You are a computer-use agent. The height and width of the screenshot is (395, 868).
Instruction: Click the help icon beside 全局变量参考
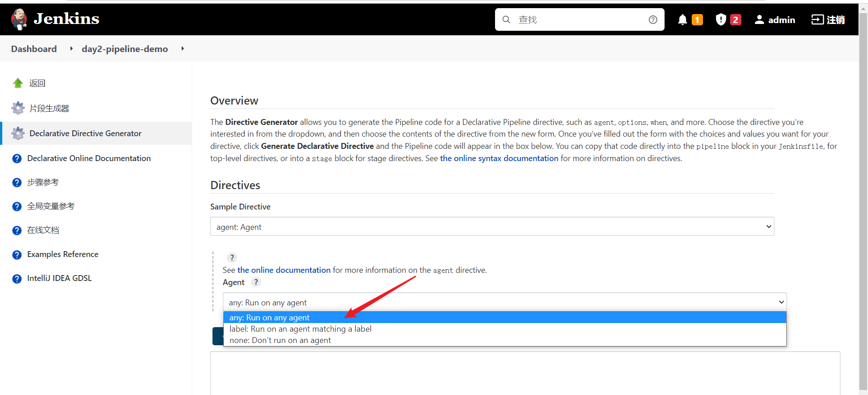click(x=17, y=206)
